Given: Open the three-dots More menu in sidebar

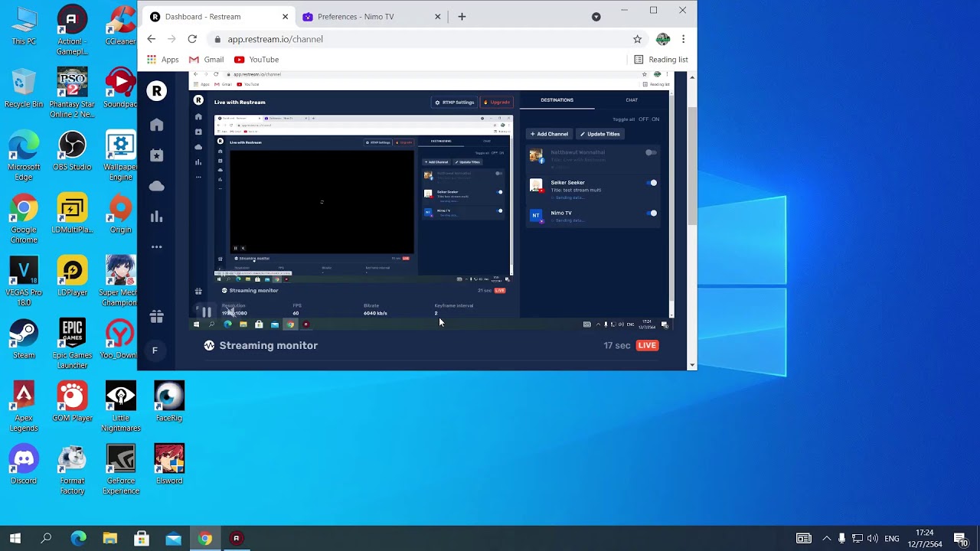Looking at the screenshot, I should 156,246.
